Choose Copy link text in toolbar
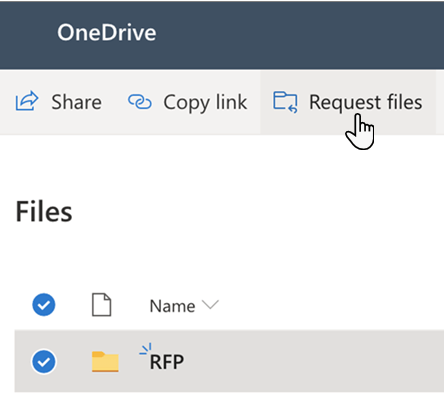 (x=205, y=103)
